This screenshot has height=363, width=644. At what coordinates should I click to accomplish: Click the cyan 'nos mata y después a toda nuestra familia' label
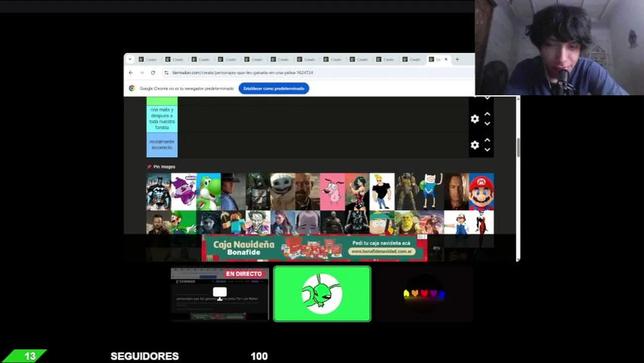[162, 118]
